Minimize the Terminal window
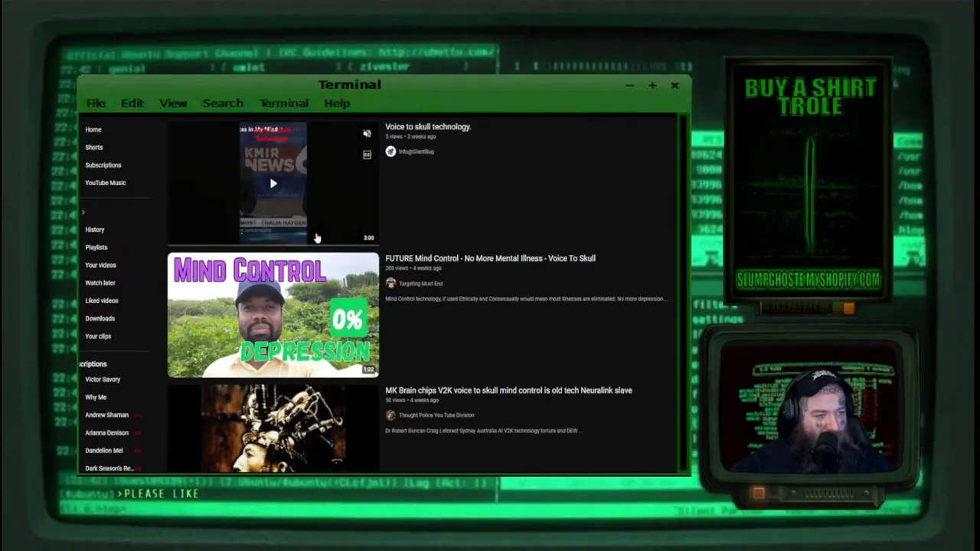The height and width of the screenshot is (551, 980). pyautogui.click(x=629, y=86)
